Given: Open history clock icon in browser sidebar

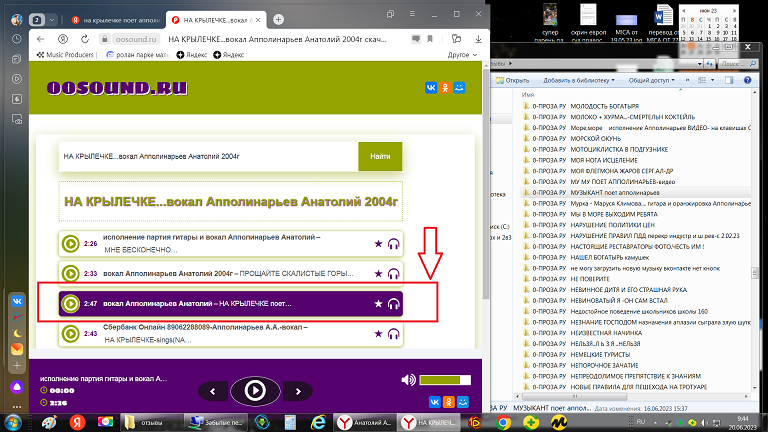Looking at the screenshot, I should point(16,39).
